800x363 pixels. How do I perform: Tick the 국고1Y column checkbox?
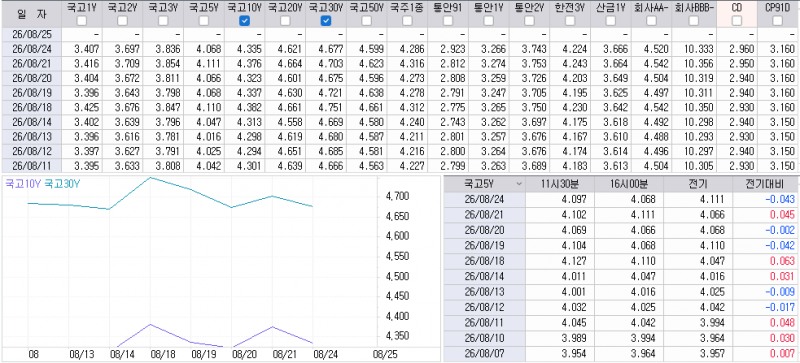click(x=82, y=21)
